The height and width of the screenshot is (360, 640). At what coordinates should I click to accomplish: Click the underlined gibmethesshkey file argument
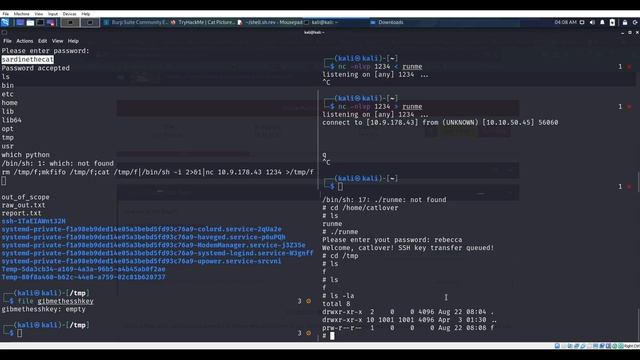65,301
